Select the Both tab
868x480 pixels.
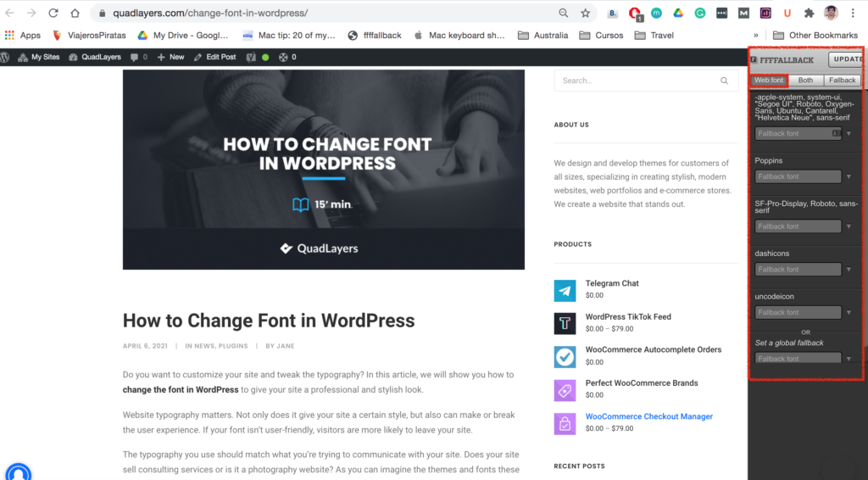coord(805,81)
